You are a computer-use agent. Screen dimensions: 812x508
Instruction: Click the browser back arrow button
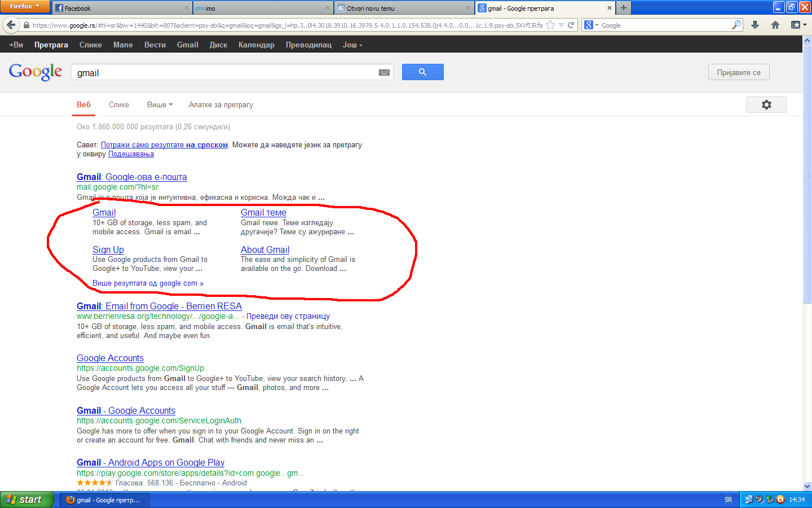click(x=11, y=25)
